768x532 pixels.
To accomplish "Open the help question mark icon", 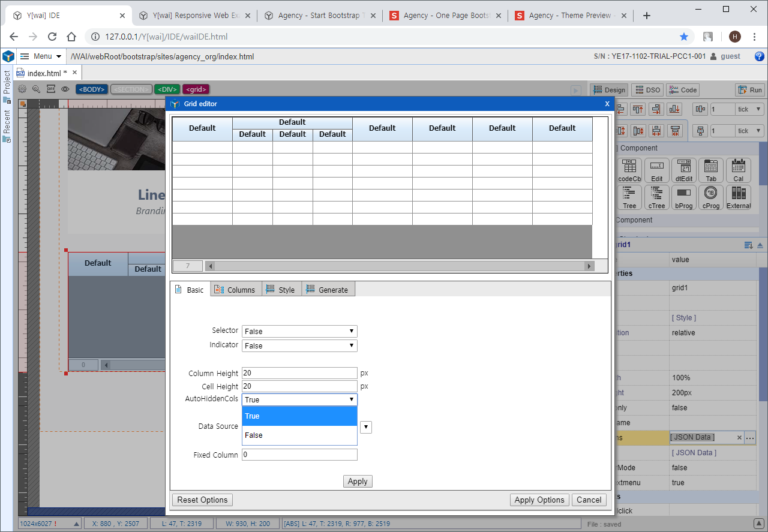I will coord(759,56).
